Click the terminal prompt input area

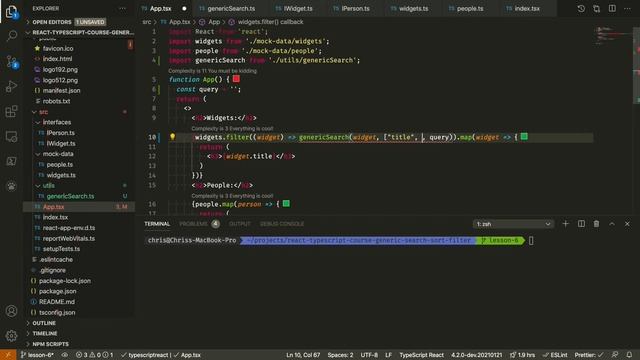(x=531, y=241)
